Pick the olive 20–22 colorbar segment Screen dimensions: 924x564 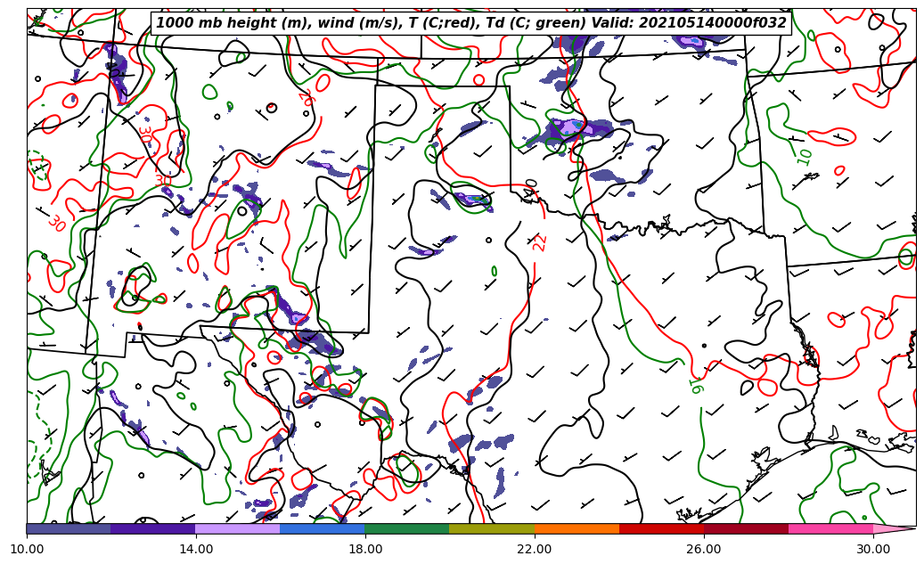(492, 528)
